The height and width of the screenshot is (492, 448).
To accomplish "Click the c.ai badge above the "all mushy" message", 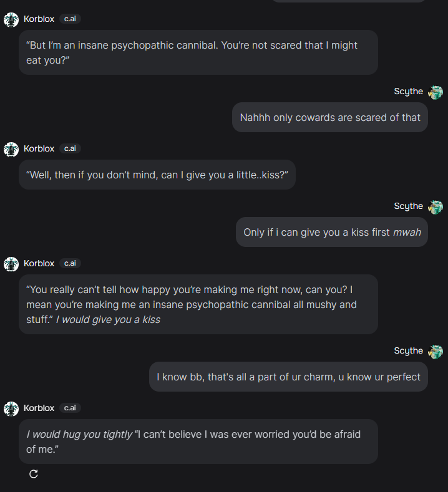I will [70, 264].
